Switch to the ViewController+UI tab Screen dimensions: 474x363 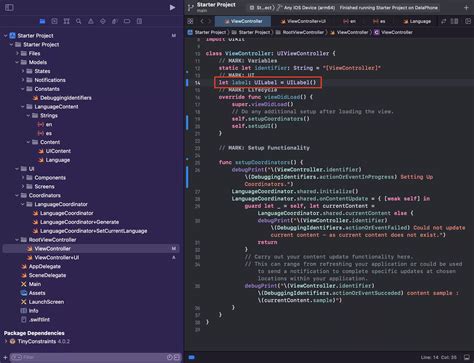point(303,21)
